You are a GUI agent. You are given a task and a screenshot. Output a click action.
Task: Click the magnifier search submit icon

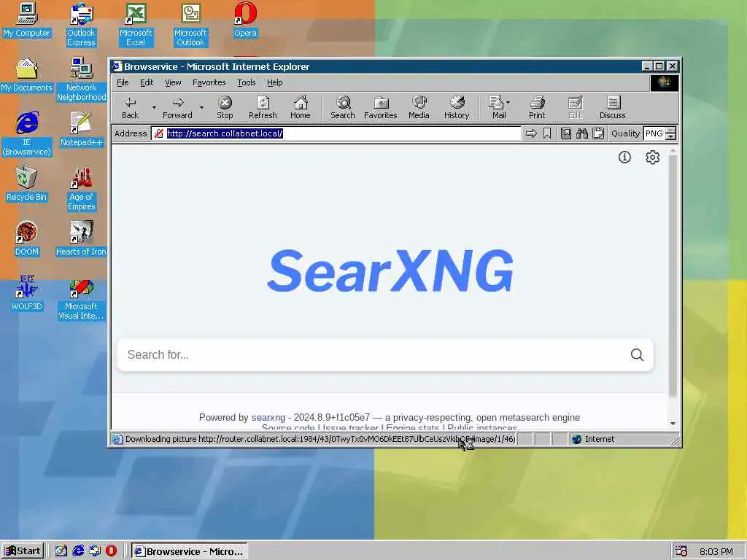(x=637, y=355)
